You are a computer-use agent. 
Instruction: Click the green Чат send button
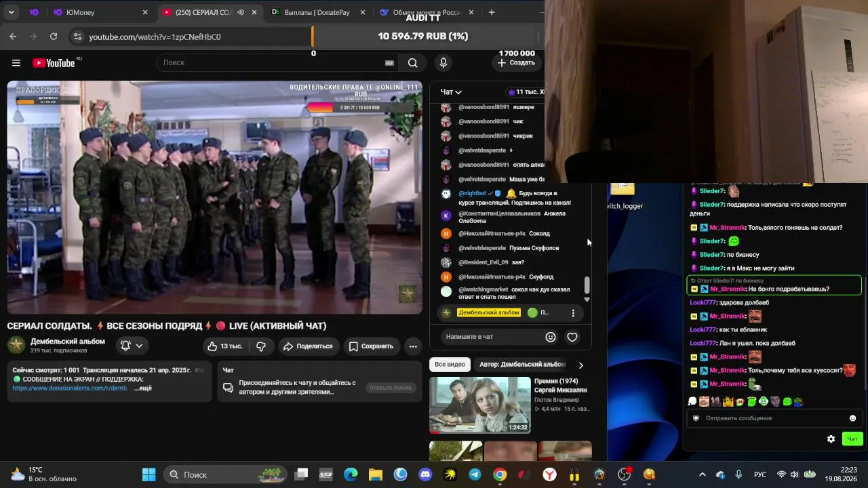pos(852,439)
